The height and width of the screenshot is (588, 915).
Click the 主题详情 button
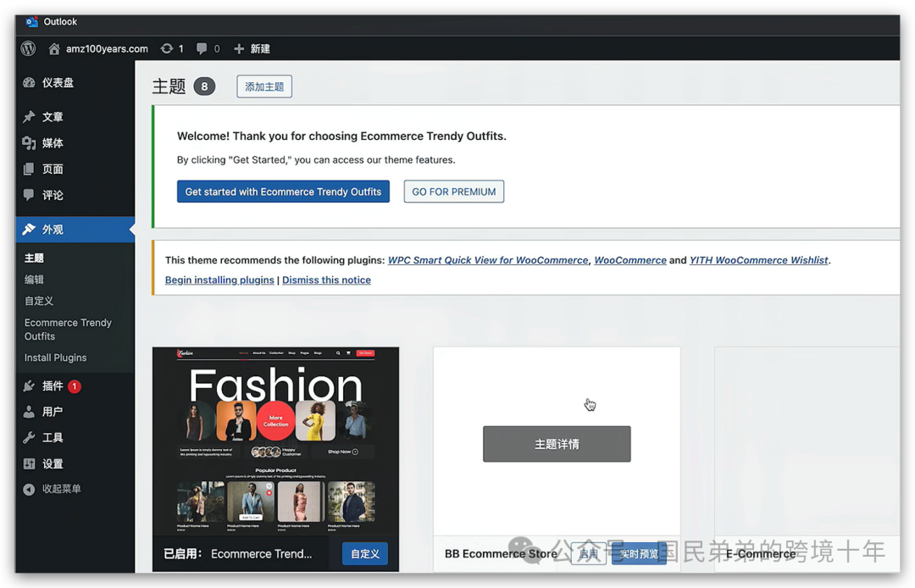coord(557,444)
